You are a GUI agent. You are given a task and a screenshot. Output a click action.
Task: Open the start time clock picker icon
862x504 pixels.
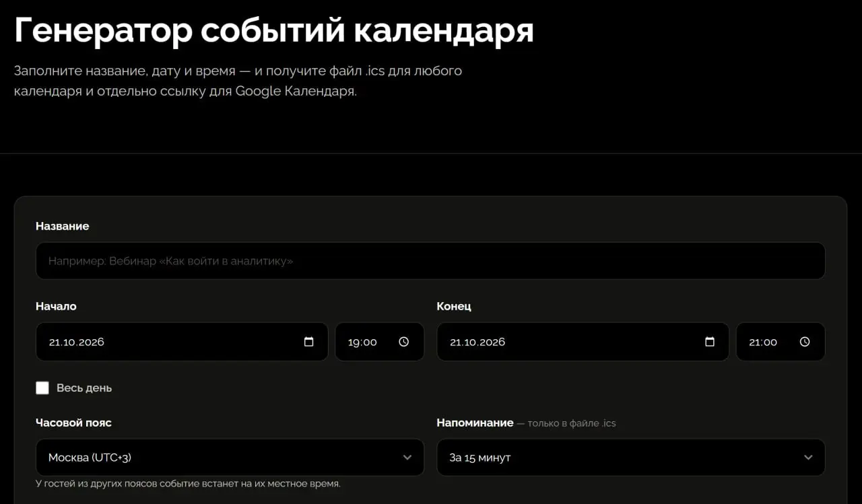(x=403, y=342)
